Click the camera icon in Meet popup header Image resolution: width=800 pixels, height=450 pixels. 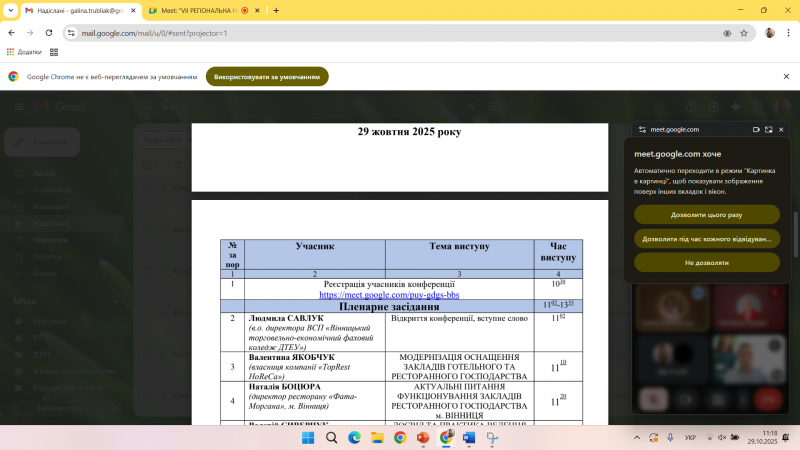756,129
